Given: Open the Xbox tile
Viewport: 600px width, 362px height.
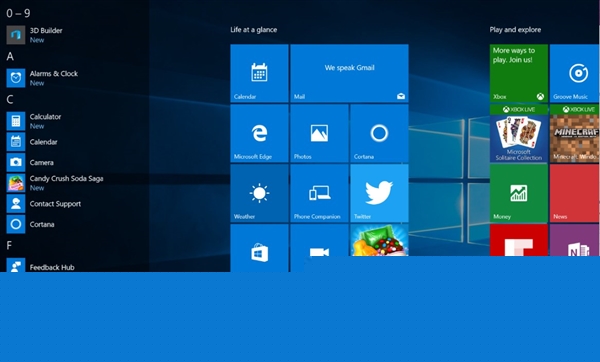Looking at the screenshot, I should (519, 73).
